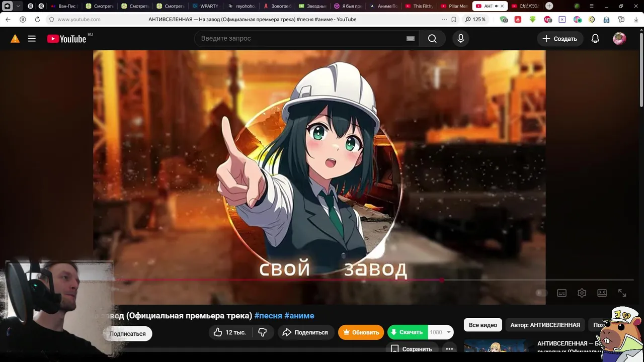Click the ad-blocker extension icon
Viewport: 644px width, 362px height.
547,19
